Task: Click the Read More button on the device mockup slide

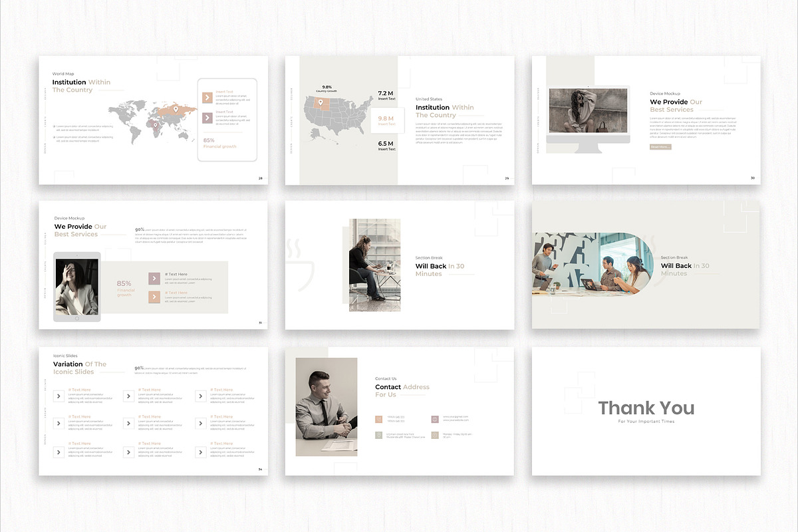Action: coord(659,146)
